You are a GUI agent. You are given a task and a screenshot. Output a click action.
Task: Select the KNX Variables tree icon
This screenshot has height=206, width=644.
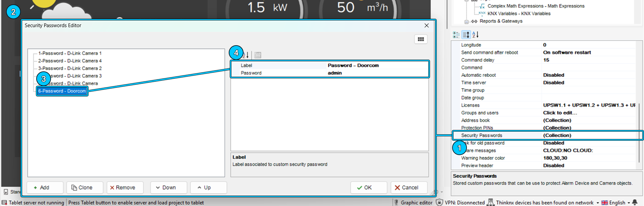482,13
